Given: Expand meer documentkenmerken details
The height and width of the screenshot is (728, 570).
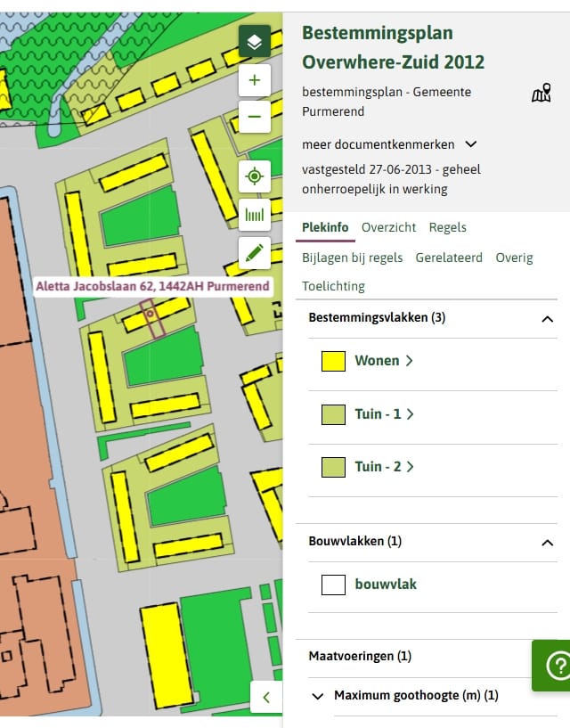Looking at the screenshot, I should click(471, 144).
